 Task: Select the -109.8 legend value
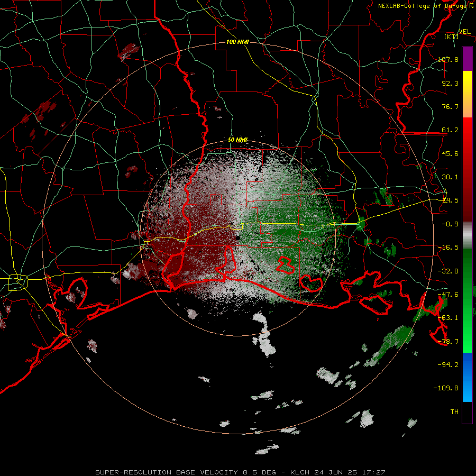(x=446, y=388)
